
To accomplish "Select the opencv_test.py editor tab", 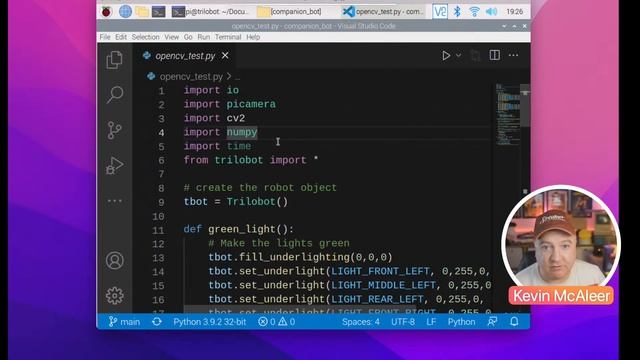I will click(x=185, y=56).
